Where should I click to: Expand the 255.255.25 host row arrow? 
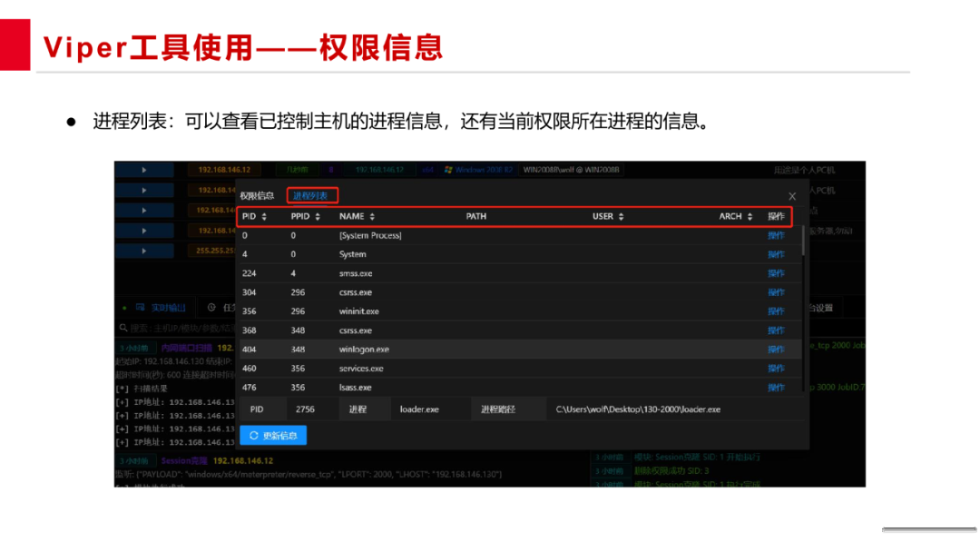144,251
